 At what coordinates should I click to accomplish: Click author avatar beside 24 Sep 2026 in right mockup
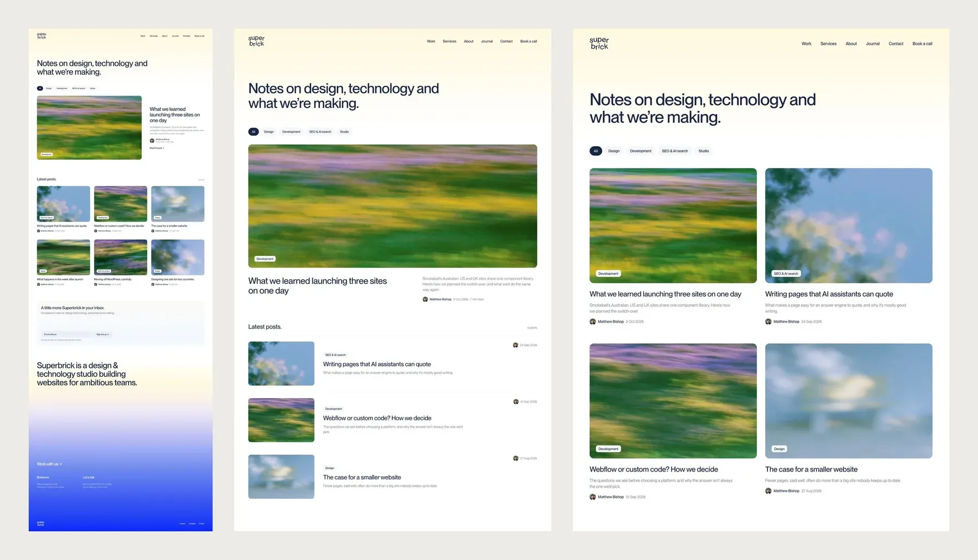pyautogui.click(x=768, y=322)
